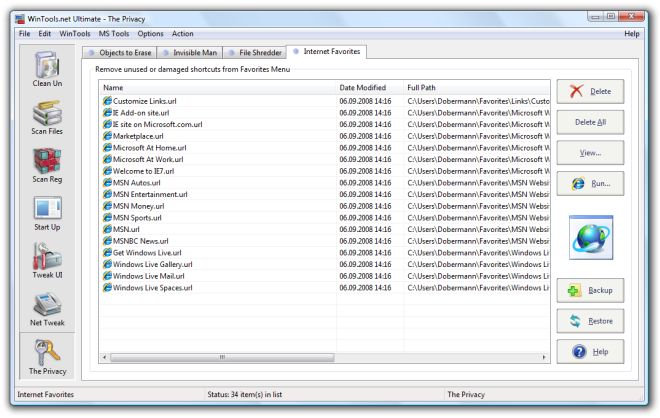Switch to the File Shredder tab
The height and width of the screenshot is (418, 660).
tap(254, 52)
